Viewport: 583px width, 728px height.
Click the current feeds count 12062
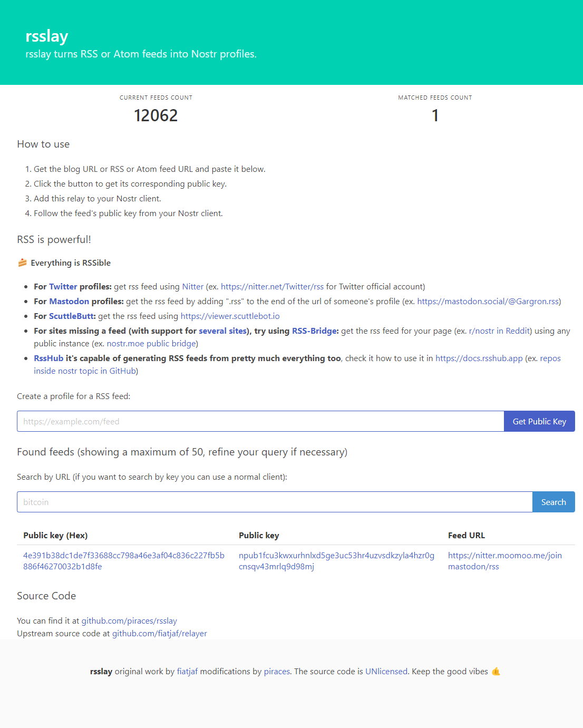coord(156,115)
